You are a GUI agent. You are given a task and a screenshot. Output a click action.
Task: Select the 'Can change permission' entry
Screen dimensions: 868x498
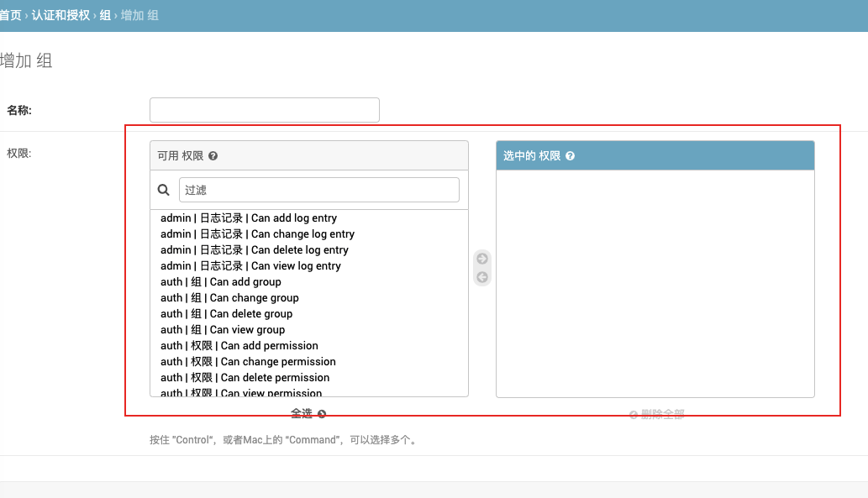248,361
